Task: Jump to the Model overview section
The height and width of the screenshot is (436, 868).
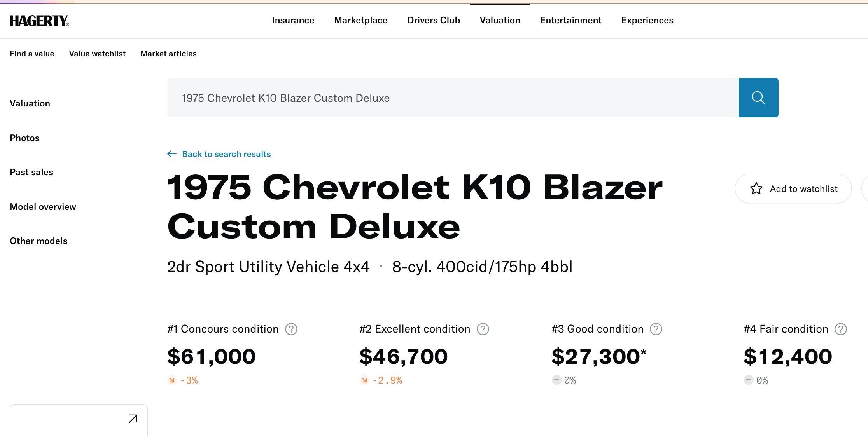Action: pyautogui.click(x=43, y=207)
